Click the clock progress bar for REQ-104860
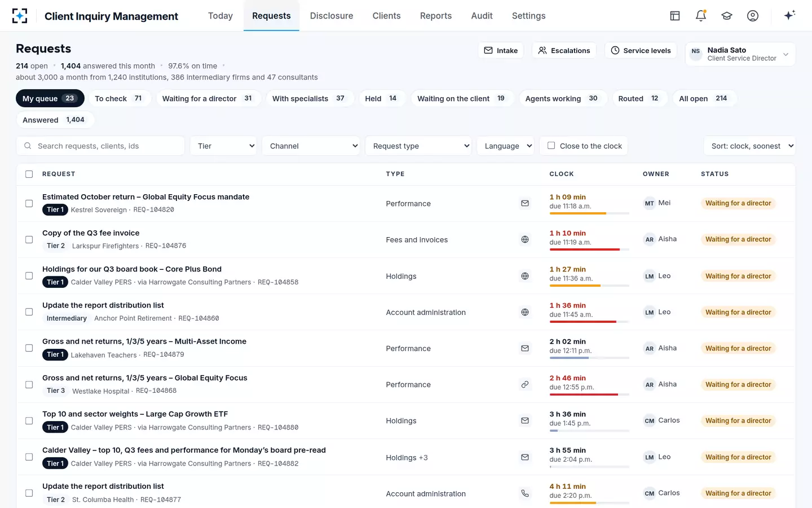This screenshot has width=812, height=508. tap(589, 322)
